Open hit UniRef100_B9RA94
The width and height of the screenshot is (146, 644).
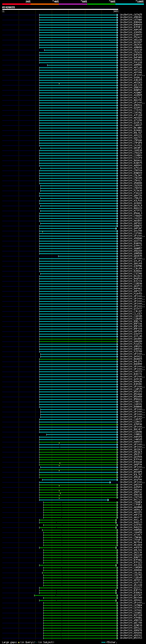click(x=131, y=22)
